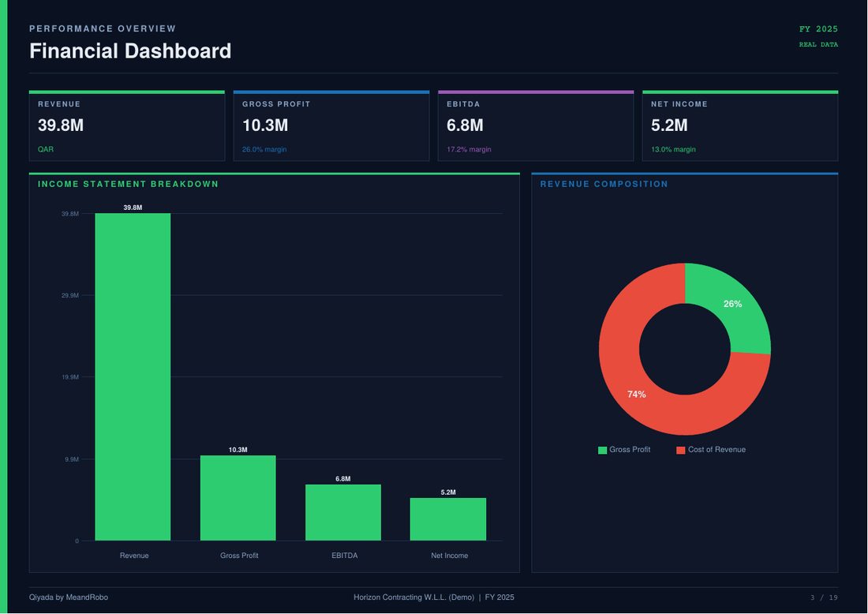Click the 5.2M value in the Net Income card
Viewport: 868px width, 614px height.
[669, 125]
